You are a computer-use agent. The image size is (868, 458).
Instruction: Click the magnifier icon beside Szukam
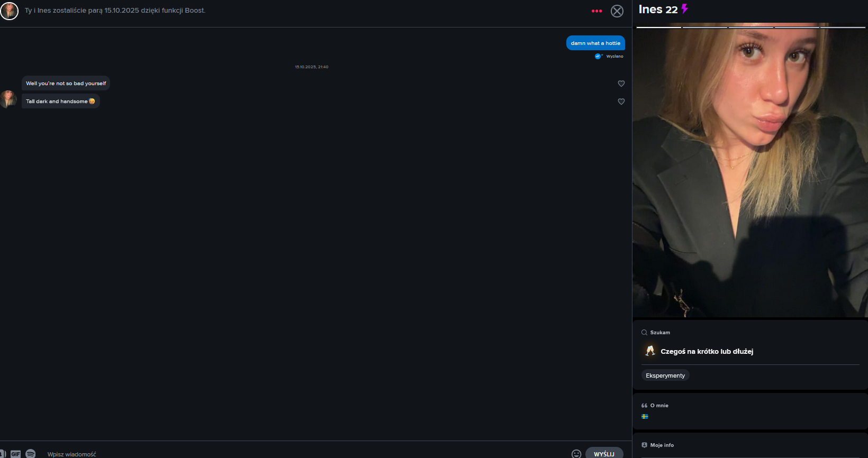tap(644, 333)
